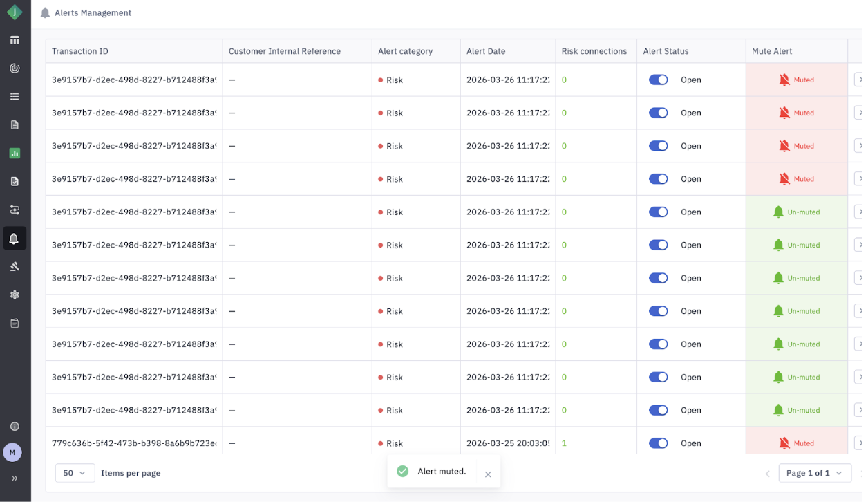Click Un-muted button in last un-muted row
This screenshot has height=502, width=868.
point(796,411)
